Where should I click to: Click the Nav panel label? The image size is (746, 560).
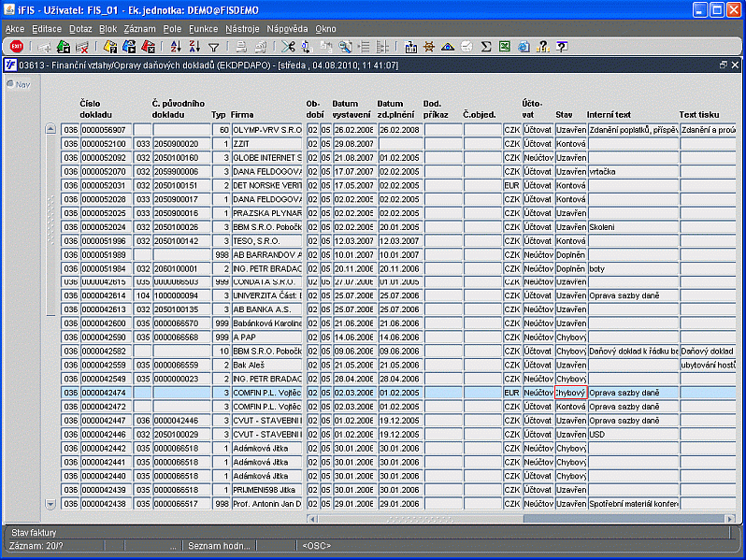coord(22,85)
